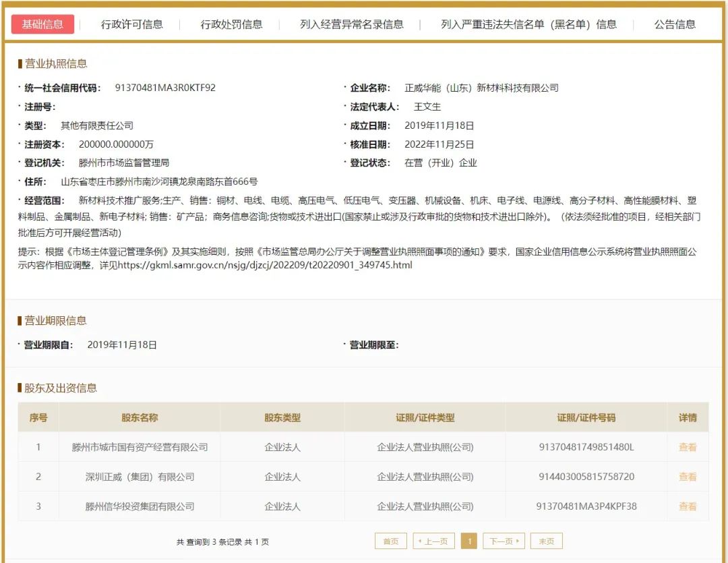Click the record count 共查询到3条记录

click(209, 541)
